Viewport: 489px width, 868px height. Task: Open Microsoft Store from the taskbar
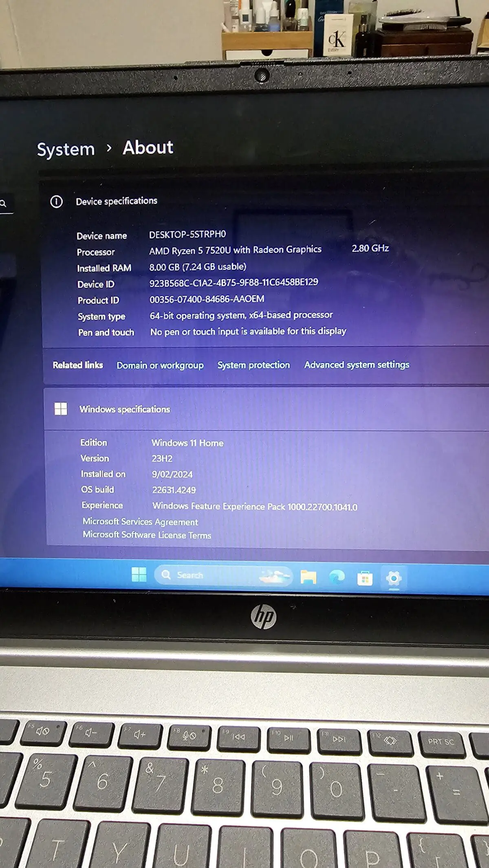click(365, 578)
